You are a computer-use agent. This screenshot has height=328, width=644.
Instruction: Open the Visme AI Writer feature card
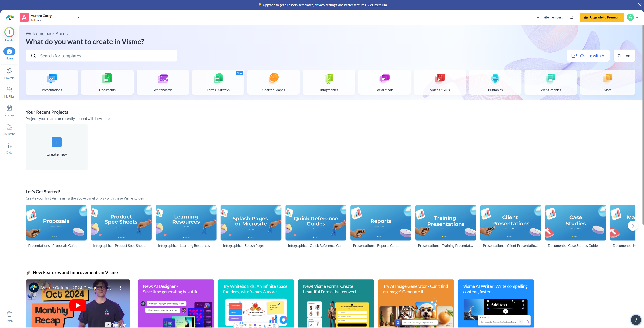(x=496, y=303)
